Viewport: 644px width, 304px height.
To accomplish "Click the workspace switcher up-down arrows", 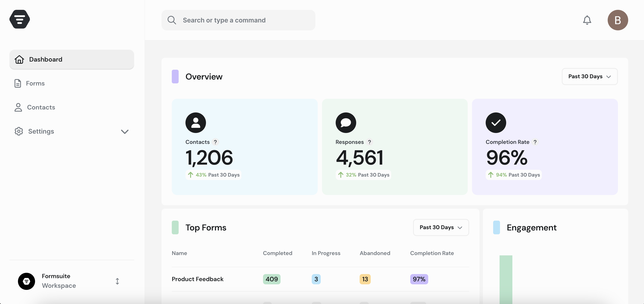I will tap(117, 281).
